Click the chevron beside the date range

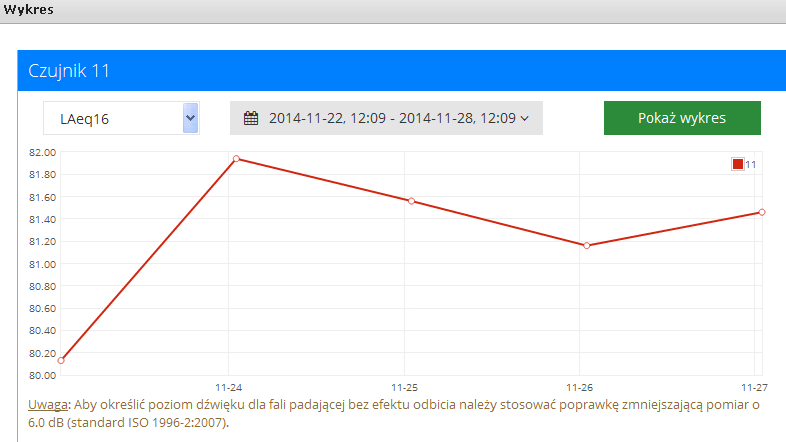[x=524, y=119]
